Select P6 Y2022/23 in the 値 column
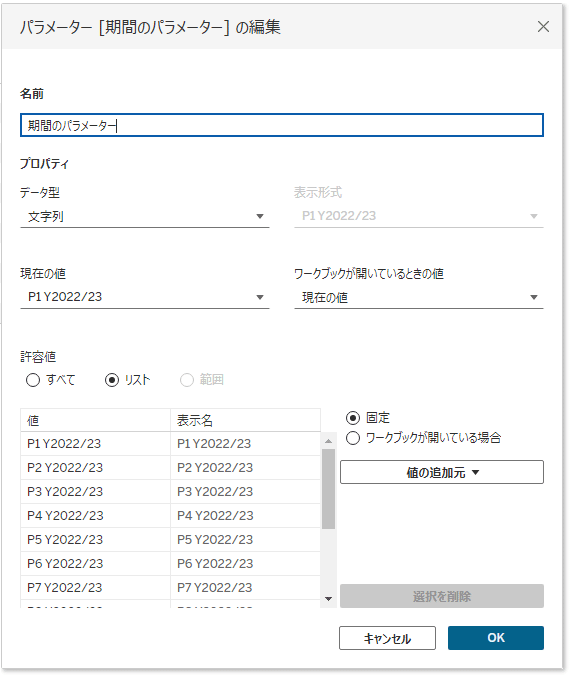This screenshot has width=571, height=675. pos(95,564)
